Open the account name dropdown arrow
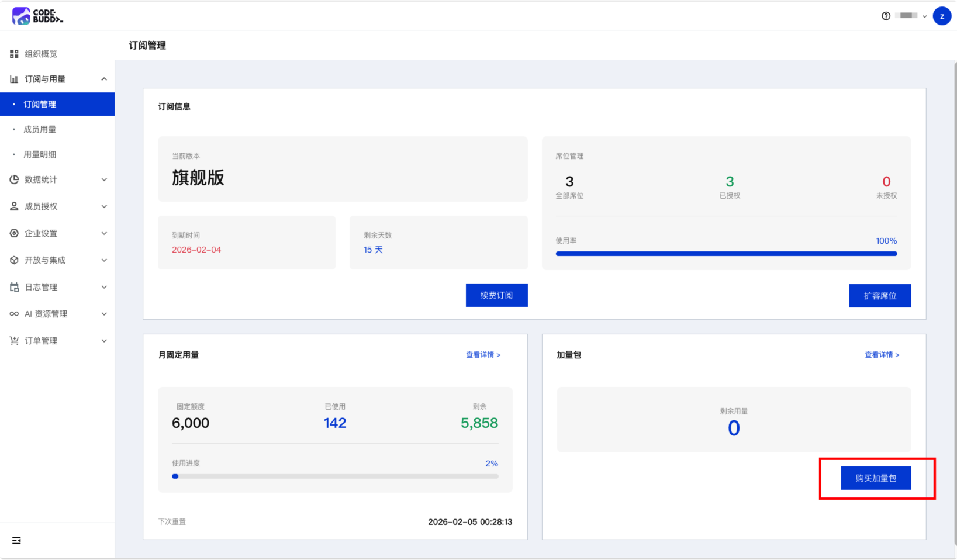Screen dimensions: 957x560 924,16
